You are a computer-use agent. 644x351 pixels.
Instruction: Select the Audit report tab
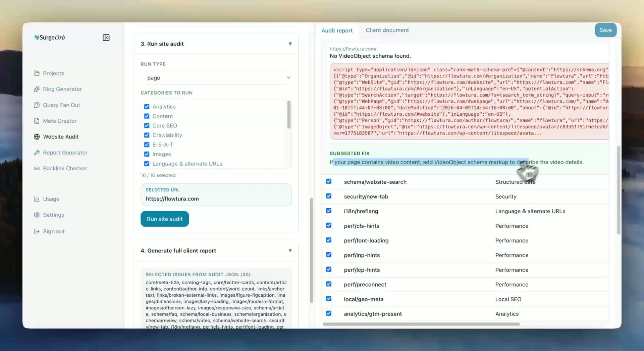tap(337, 31)
